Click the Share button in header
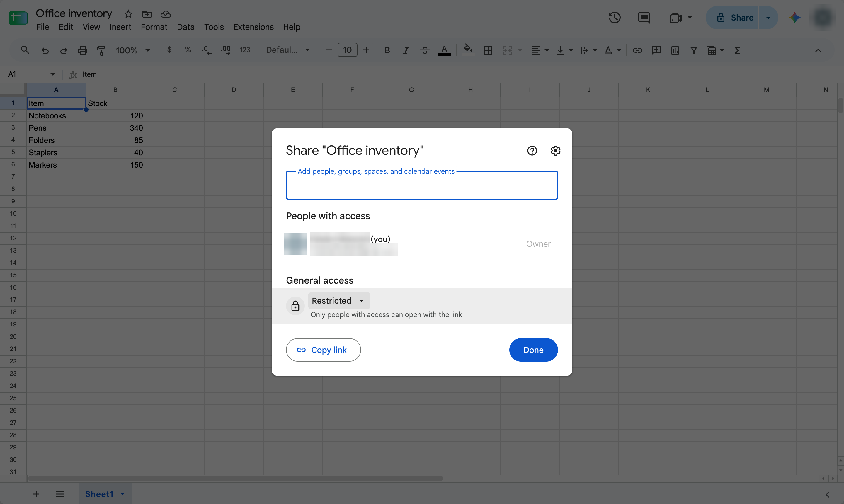The width and height of the screenshot is (844, 504). [x=733, y=18]
